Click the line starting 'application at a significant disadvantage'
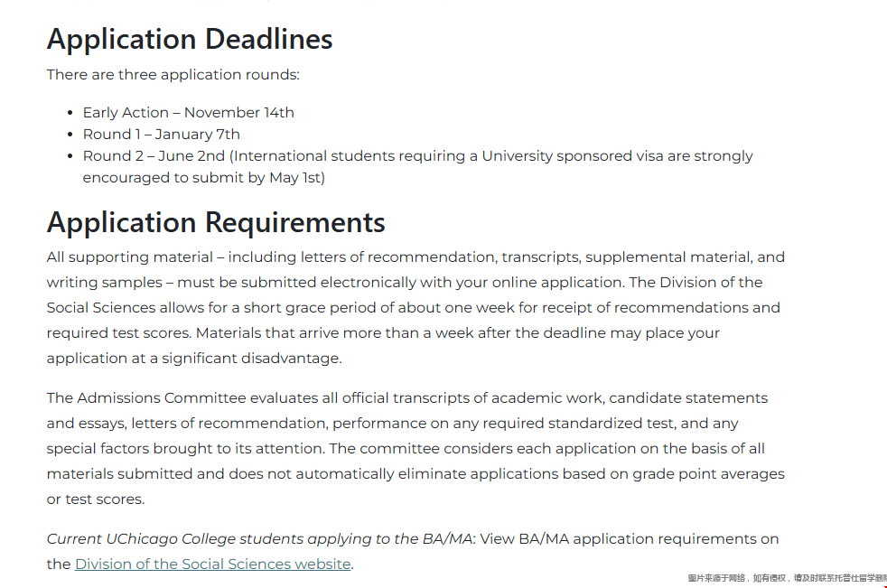Viewport: 887px width, 588px height. pyautogui.click(x=194, y=359)
